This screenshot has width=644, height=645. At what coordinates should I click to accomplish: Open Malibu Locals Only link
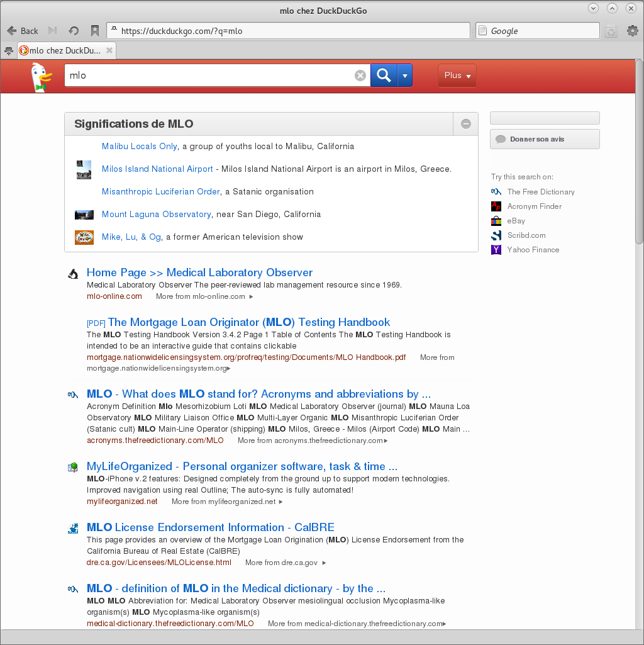[140, 147]
